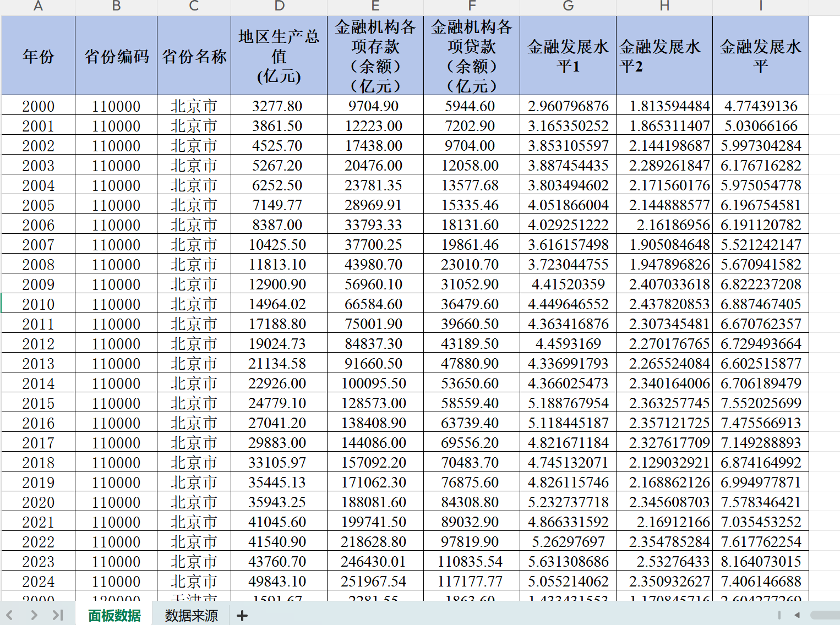Select 北京市 in the 2005 row
This screenshot has height=625, width=840.
point(194,205)
